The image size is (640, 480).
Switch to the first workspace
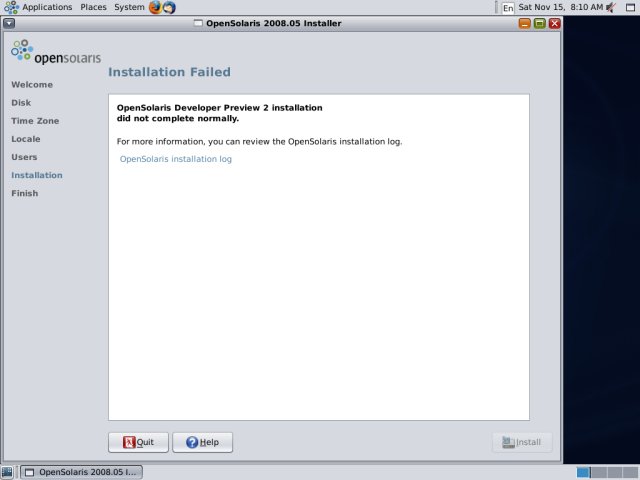(584, 473)
